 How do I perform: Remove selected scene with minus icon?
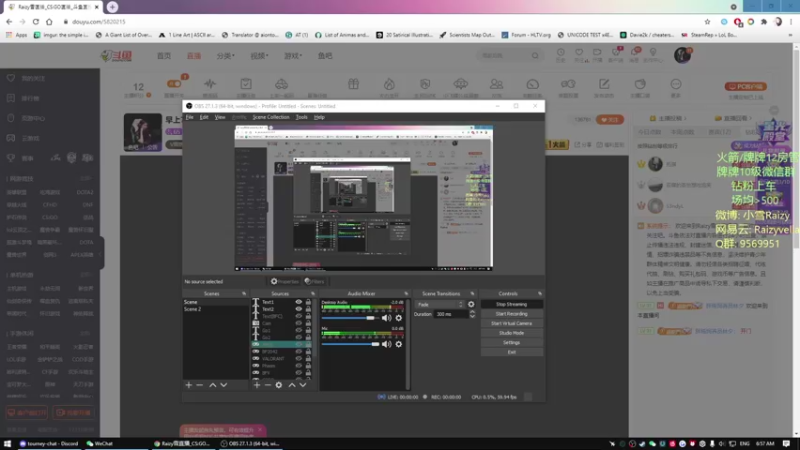point(199,385)
